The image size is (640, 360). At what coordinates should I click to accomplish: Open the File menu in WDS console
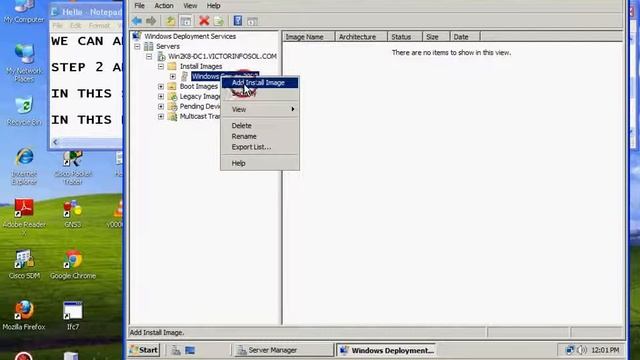[140, 6]
